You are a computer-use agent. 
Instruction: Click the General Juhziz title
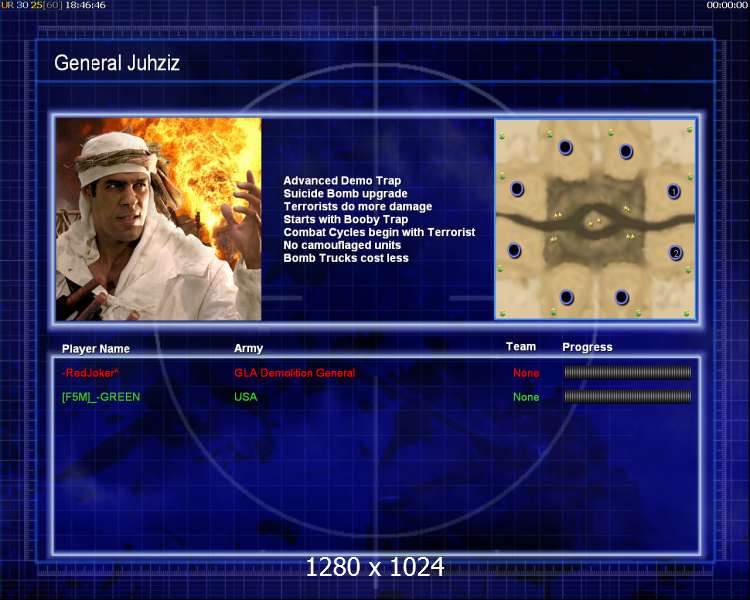pyautogui.click(x=117, y=63)
